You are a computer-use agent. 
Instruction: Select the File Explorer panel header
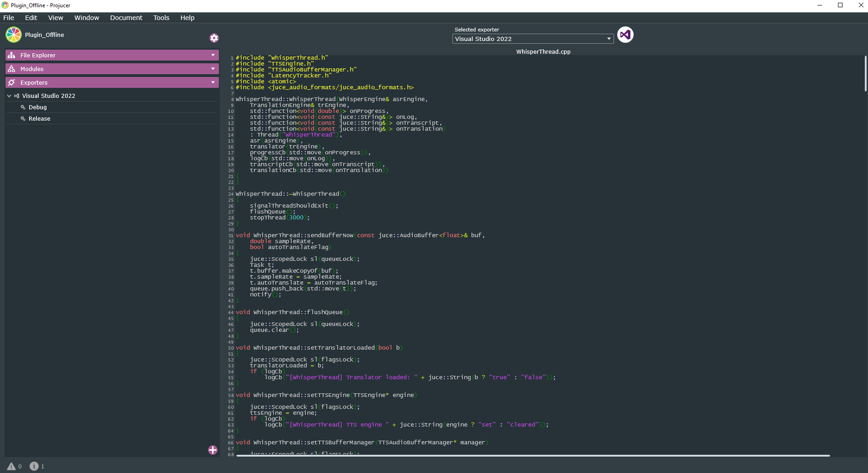point(112,55)
